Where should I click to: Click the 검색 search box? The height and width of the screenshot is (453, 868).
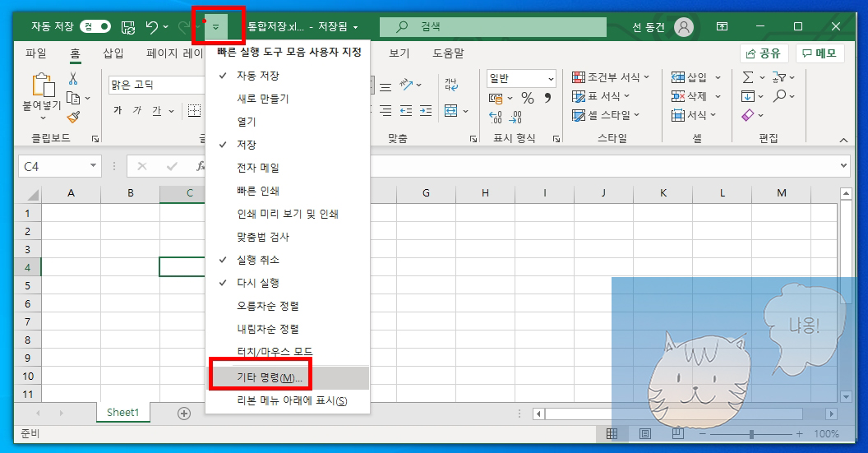(492, 26)
